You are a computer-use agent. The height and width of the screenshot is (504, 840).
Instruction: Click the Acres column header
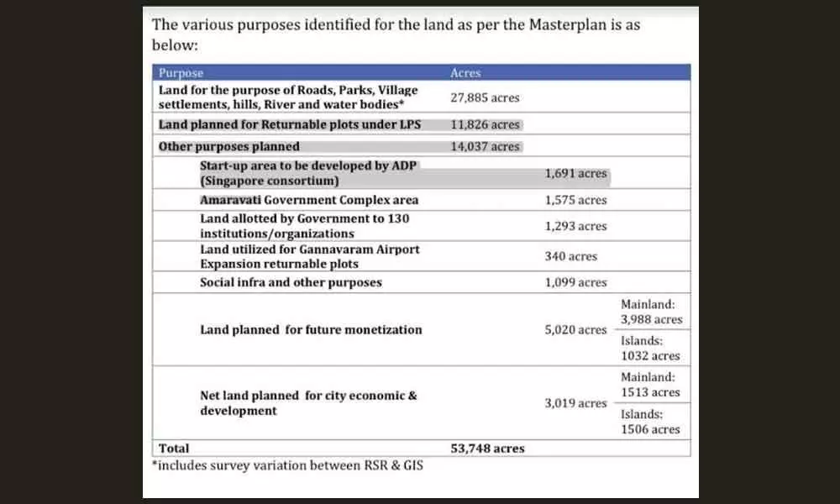click(465, 73)
